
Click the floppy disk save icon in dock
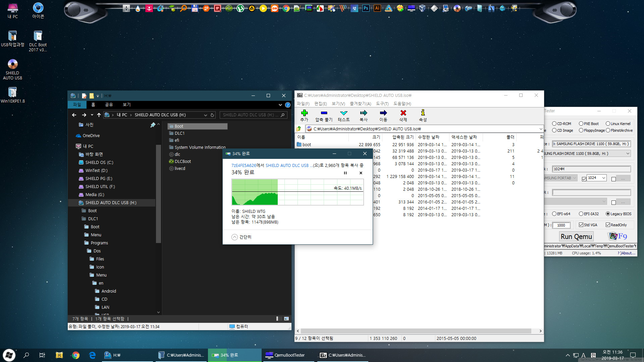coord(195,8)
